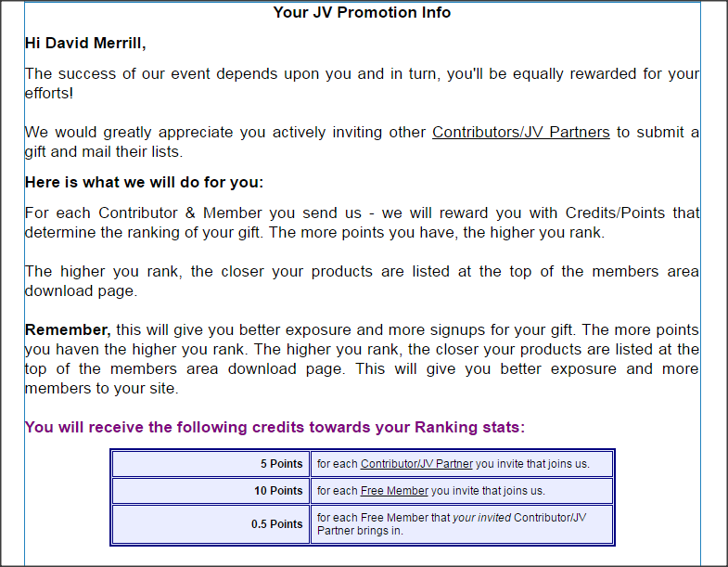Open the Contributors/JV Partners link in paragraph
Image resolution: width=728 pixels, height=567 pixels.
(x=521, y=133)
